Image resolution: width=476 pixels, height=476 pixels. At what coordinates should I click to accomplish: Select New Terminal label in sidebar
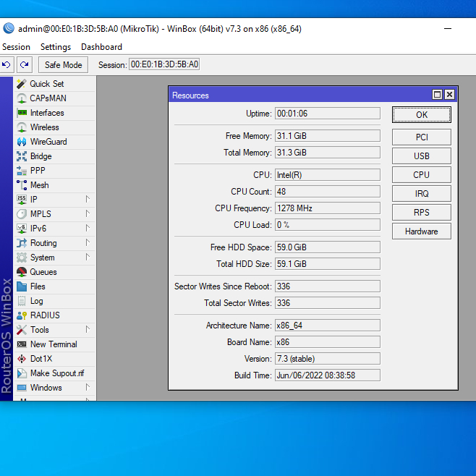point(54,344)
